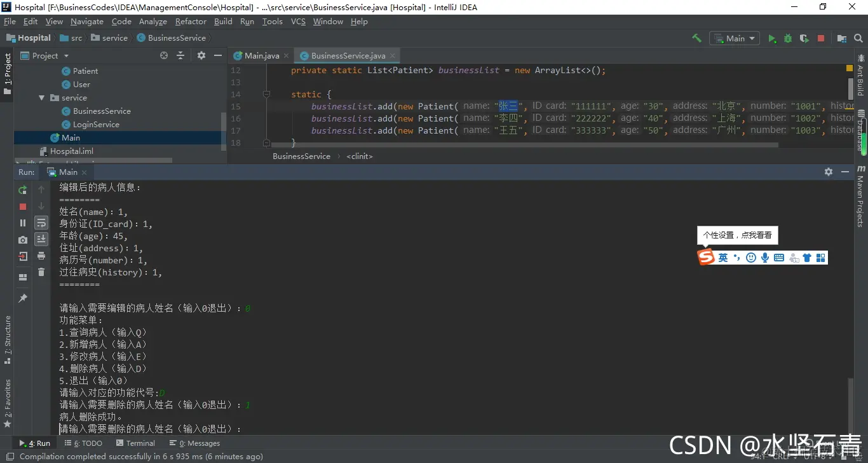Click the 4: Run tool window button

[35, 443]
